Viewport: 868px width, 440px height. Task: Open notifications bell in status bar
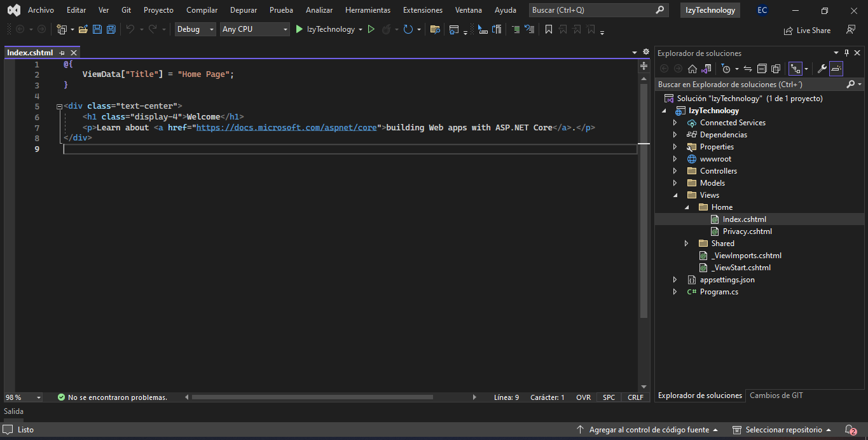[x=850, y=430]
